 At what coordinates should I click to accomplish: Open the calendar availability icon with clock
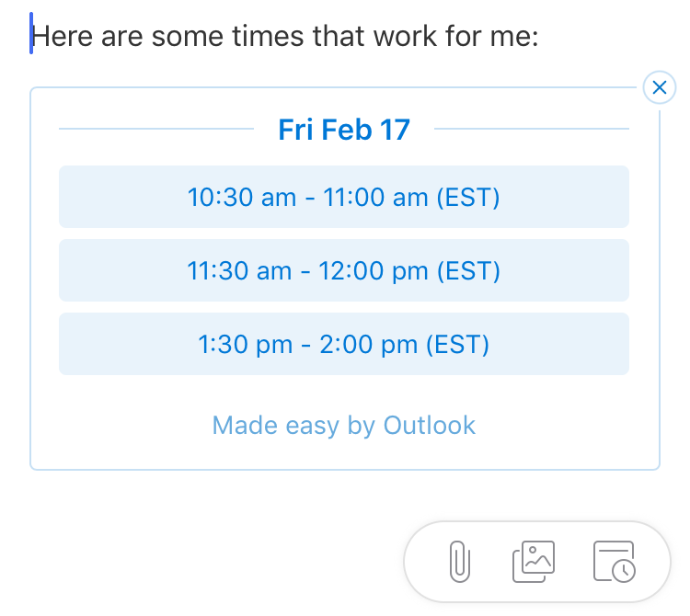point(615,562)
